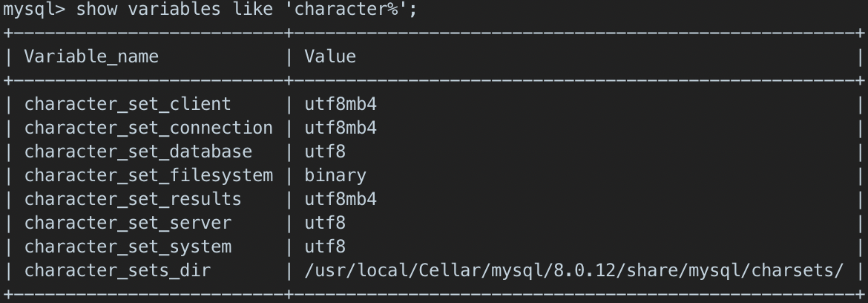Click the character_set_server variable name
This screenshot has height=303, width=868.
click(x=128, y=223)
